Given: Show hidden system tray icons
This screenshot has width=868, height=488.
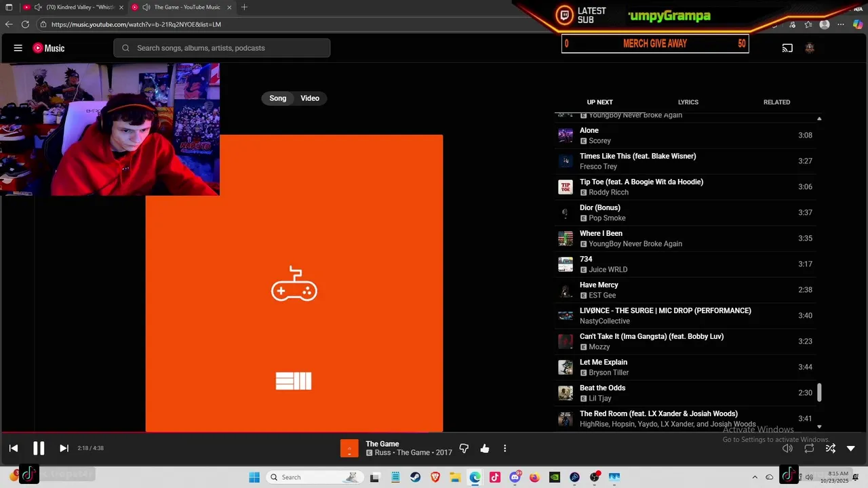Looking at the screenshot, I should coord(755,477).
